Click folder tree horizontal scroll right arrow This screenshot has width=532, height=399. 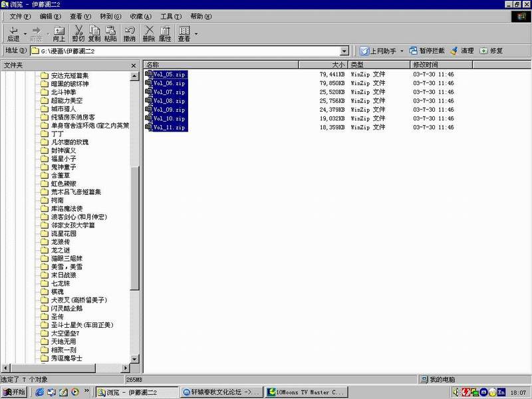click(x=126, y=368)
